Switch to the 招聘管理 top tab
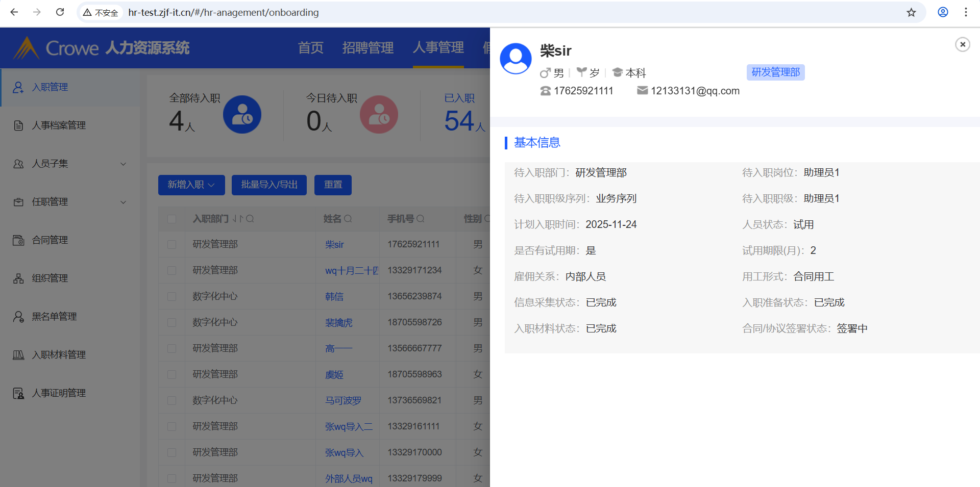 click(x=367, y=48)
